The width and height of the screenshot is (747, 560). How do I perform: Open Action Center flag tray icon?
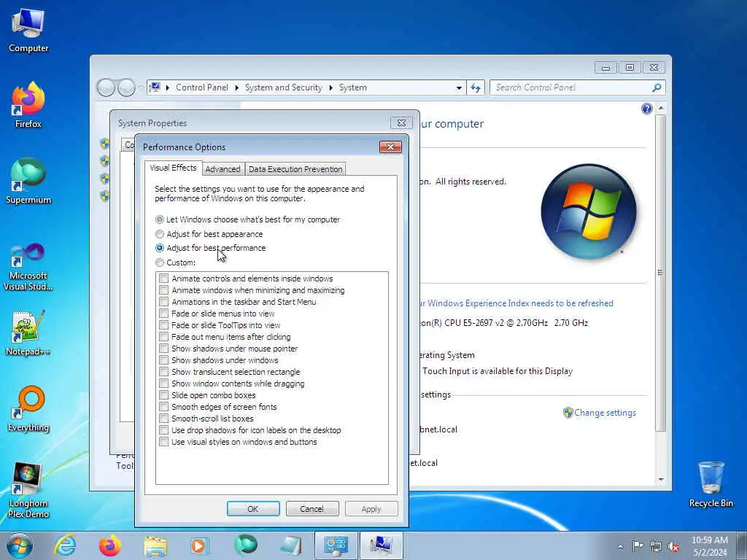pyautogui.click(x=638, y=545)
